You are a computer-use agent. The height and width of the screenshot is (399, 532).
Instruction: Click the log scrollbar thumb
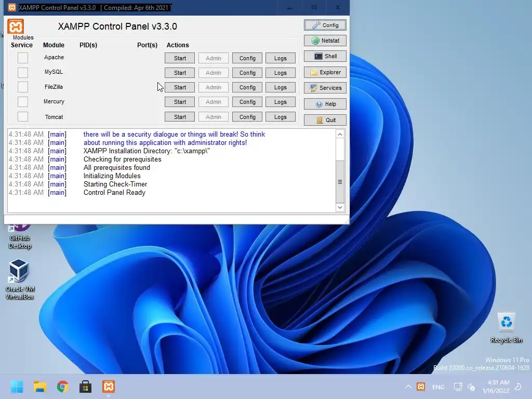[x=340, y=181]
